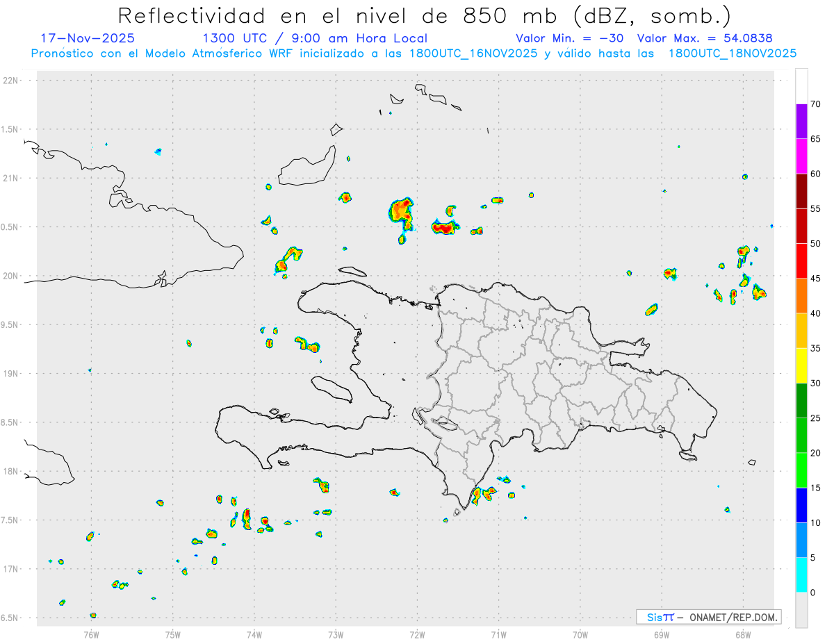Select the forecast date '17-Nov-2025'
The height and width of the screenshot is (644, 834).
pos(88,38)
